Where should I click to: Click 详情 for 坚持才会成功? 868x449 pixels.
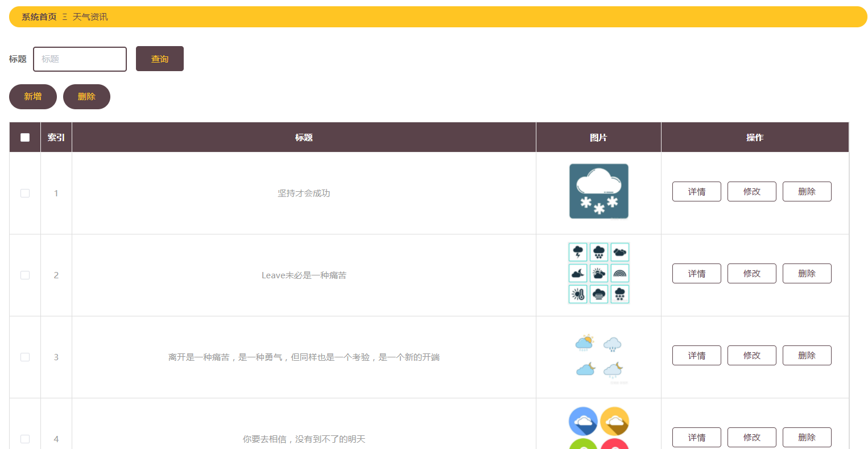click(697, 192)
